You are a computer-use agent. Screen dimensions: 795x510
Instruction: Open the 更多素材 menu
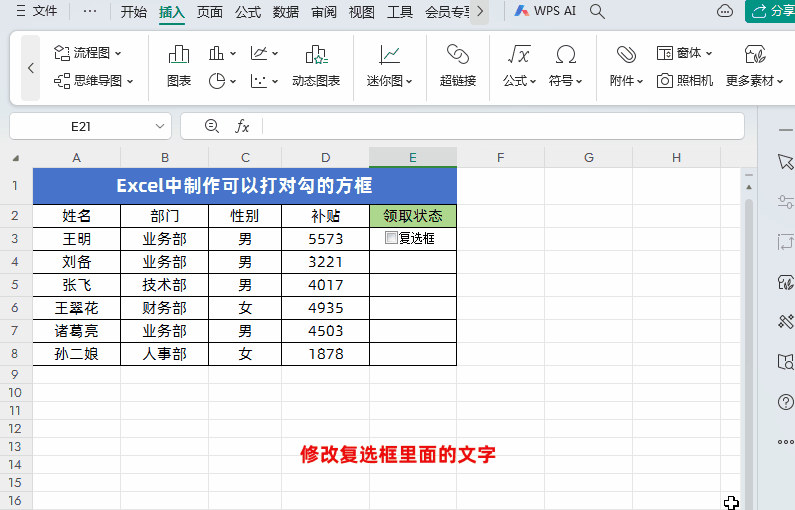click(x=754, y=66)
